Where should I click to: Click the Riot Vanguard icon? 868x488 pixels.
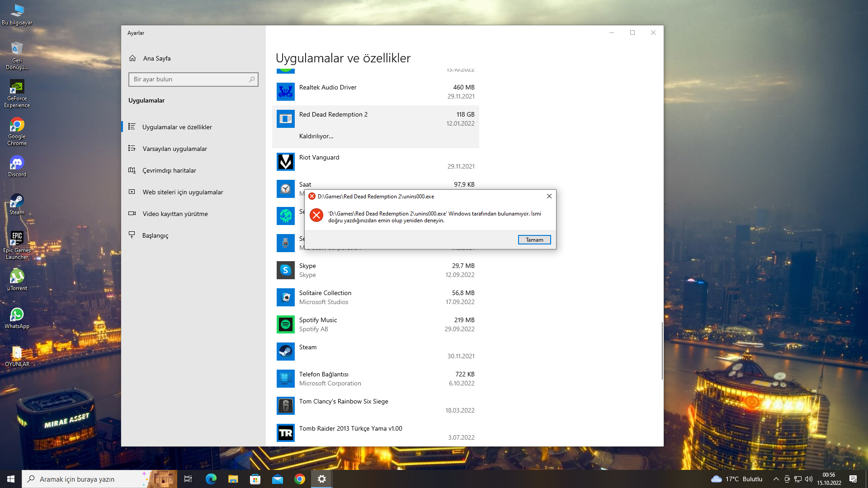point(286,162)
